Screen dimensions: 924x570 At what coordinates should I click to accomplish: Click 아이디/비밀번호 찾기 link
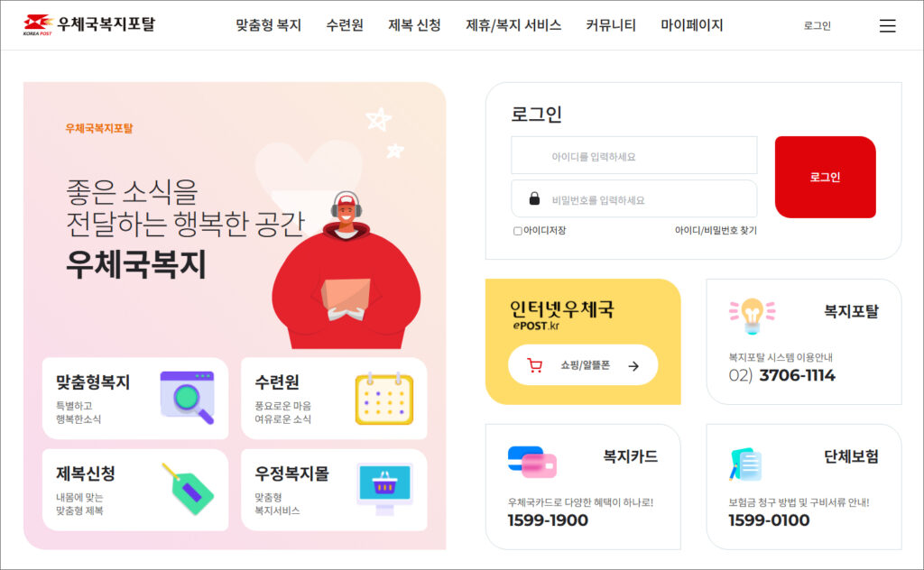[716, 230]
